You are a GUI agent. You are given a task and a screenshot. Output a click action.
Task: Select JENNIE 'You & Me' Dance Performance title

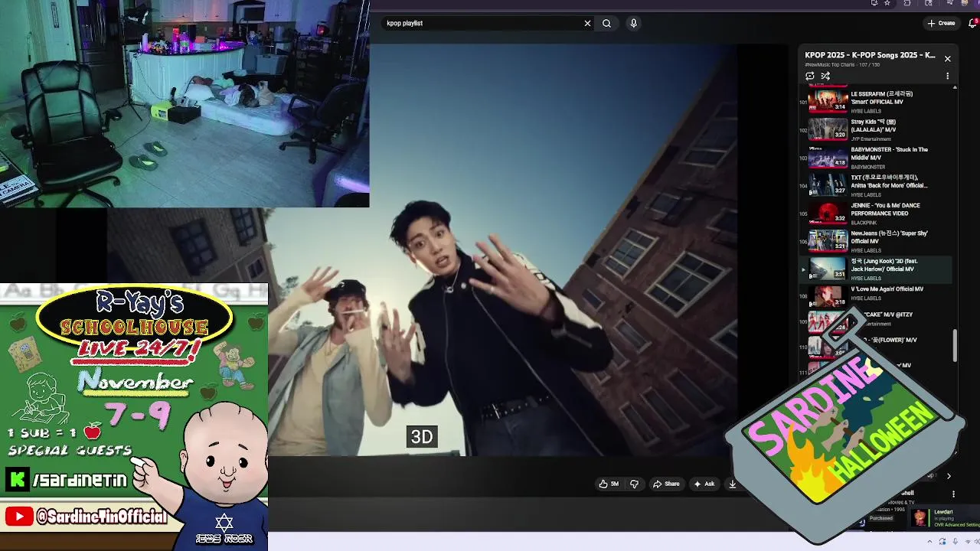click(885, 209)
